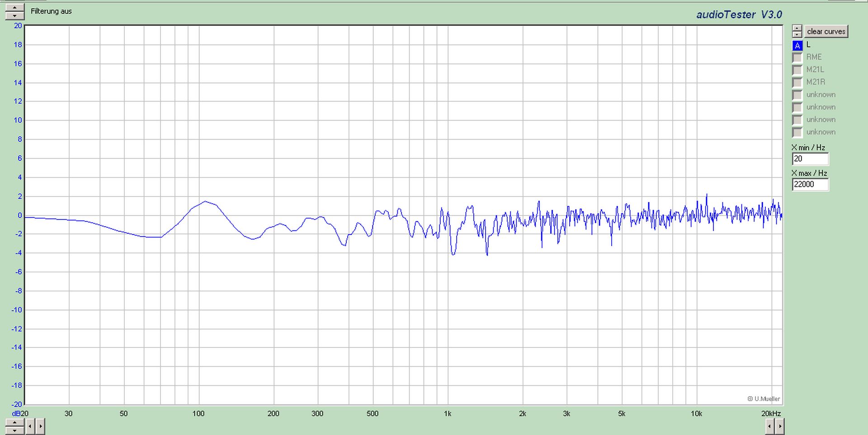Screen dimensions: 868x435
Task: Click the up spinner below the dB label
Action: [x=14, y=423]
